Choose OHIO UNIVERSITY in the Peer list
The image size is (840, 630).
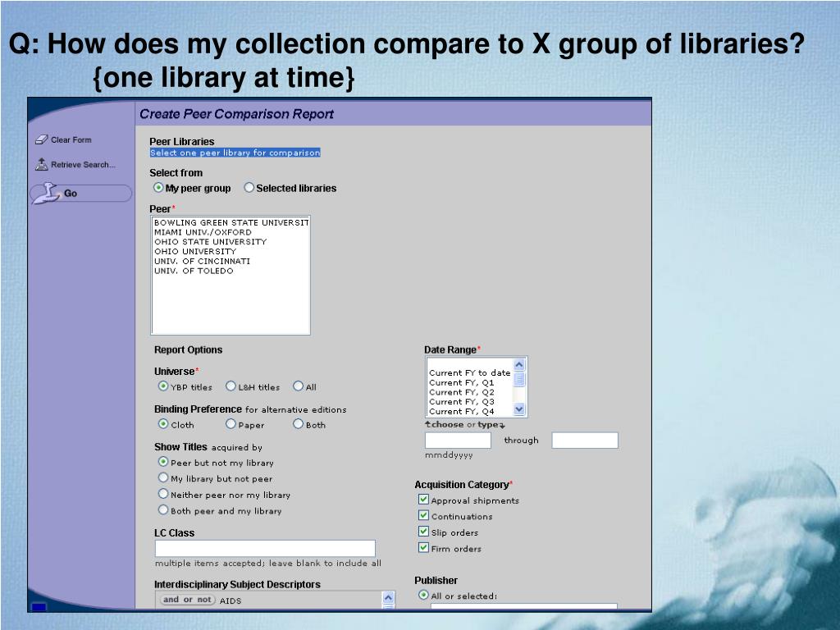click(x=231, y=251)
